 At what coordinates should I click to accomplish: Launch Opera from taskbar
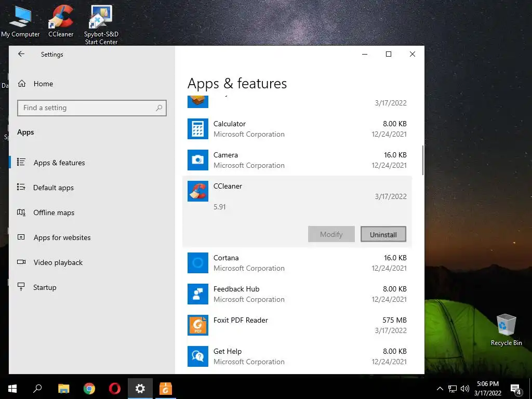[x=115, y=389]
